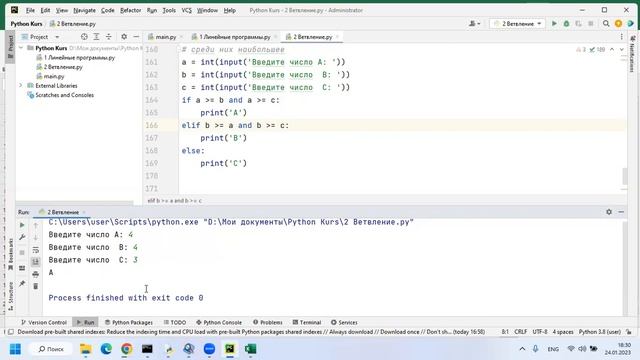Hide the Project tool window
Screen dimensions: 640x360
tap(136, 37)
